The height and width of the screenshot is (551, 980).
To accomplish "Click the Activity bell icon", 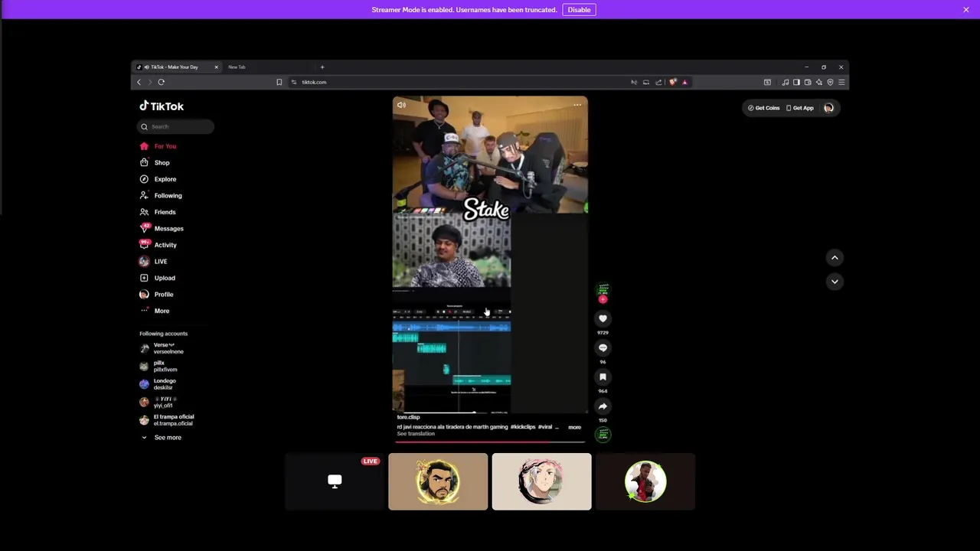I will (x=144, y=245).
